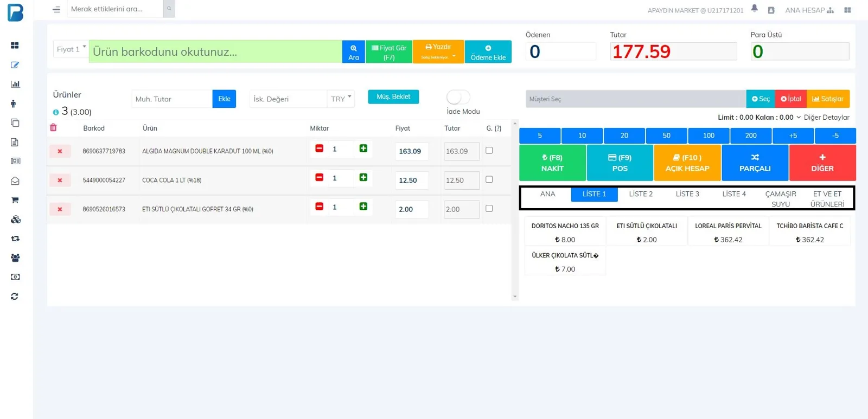The image size is (868, 419).
Task: Click the barcode scan input field
Action: tap(215, 51)
